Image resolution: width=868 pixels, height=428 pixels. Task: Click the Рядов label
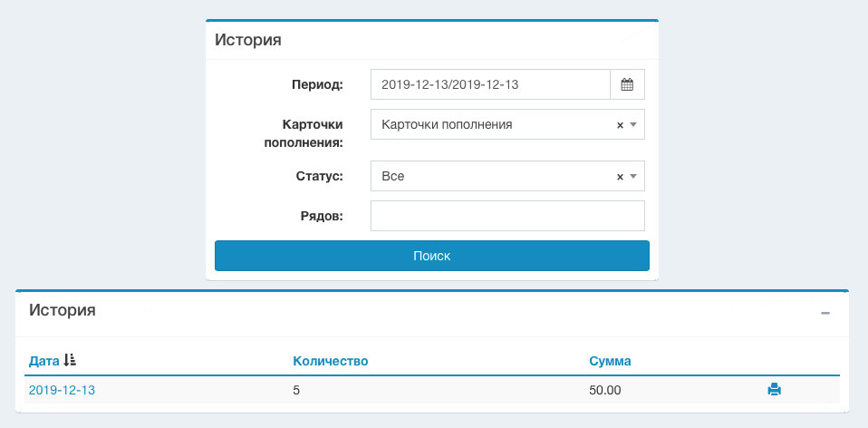[x=320, y=216]
